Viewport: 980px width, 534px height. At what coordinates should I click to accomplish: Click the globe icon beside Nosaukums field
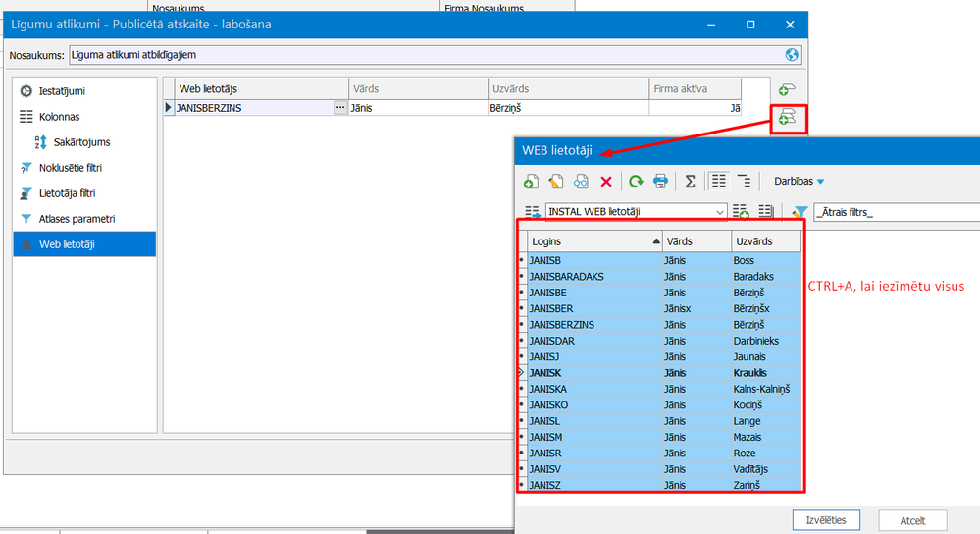792,55
